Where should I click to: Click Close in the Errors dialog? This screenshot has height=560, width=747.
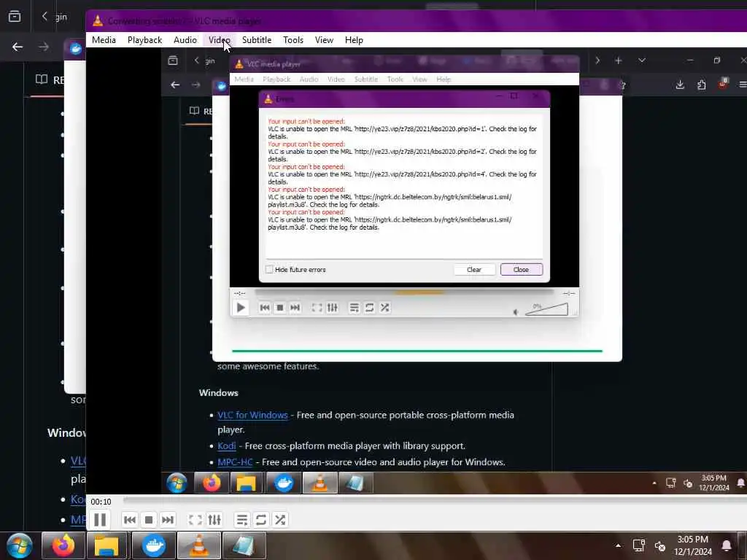click(x=521, y=270)
